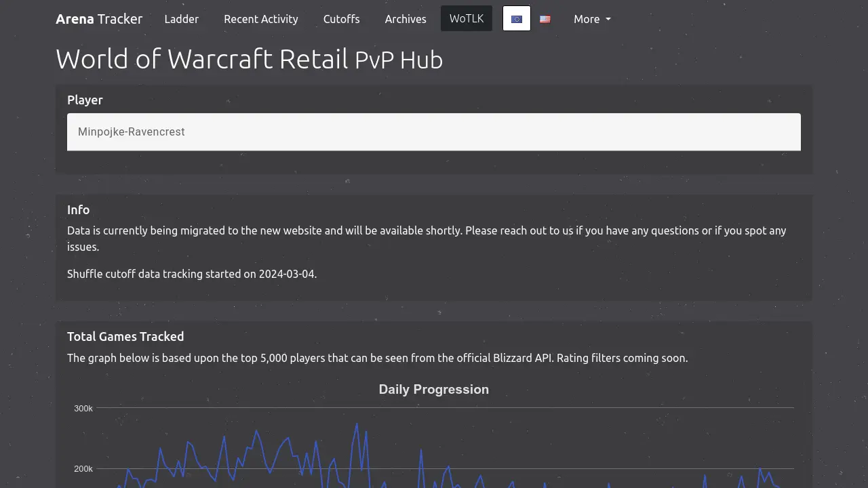Select the 'Daily Progression' chart title

tap(434, 389)
